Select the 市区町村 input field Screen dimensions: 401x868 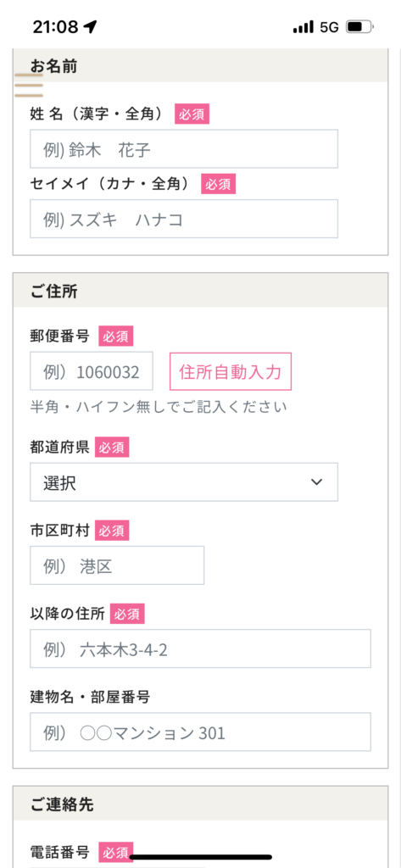click(117, 565)
